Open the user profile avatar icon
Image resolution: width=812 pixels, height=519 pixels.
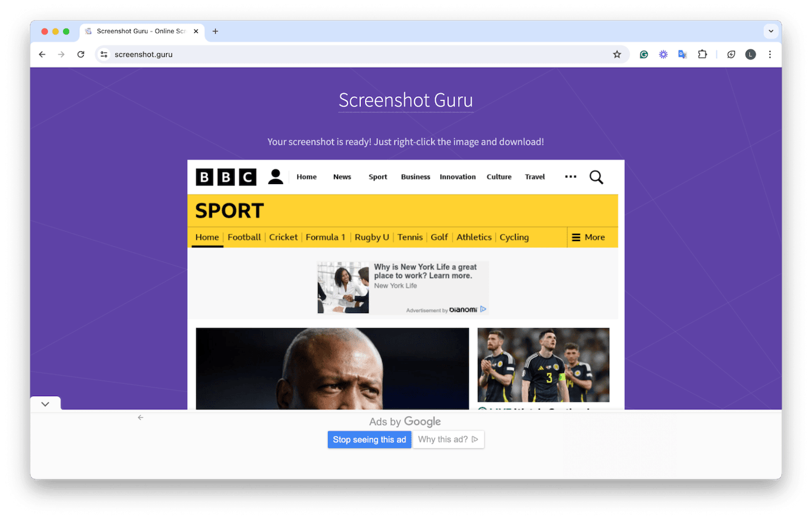(x=750, y=55)
